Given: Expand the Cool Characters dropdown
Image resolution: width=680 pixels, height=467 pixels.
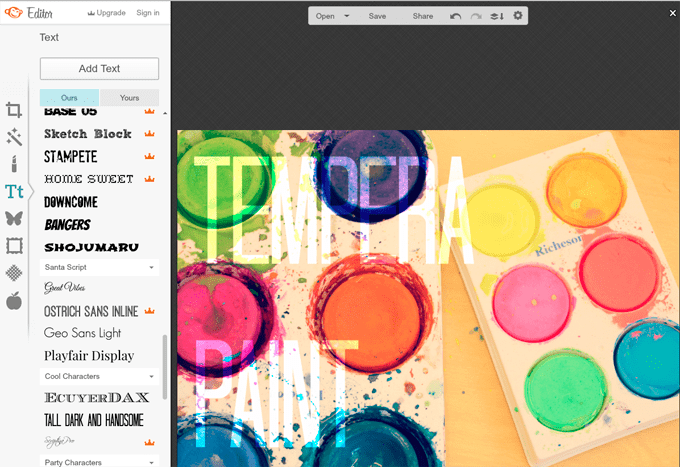Looking at the screenshot, I should 151,376.
